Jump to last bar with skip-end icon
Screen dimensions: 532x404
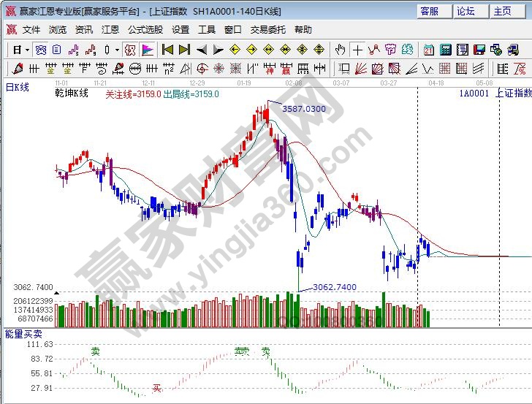184,50
